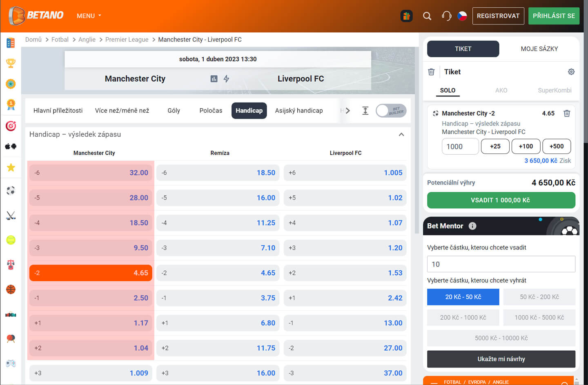
Task: Click the number one ribbon badge icon
Action: (x=11, y=105)
